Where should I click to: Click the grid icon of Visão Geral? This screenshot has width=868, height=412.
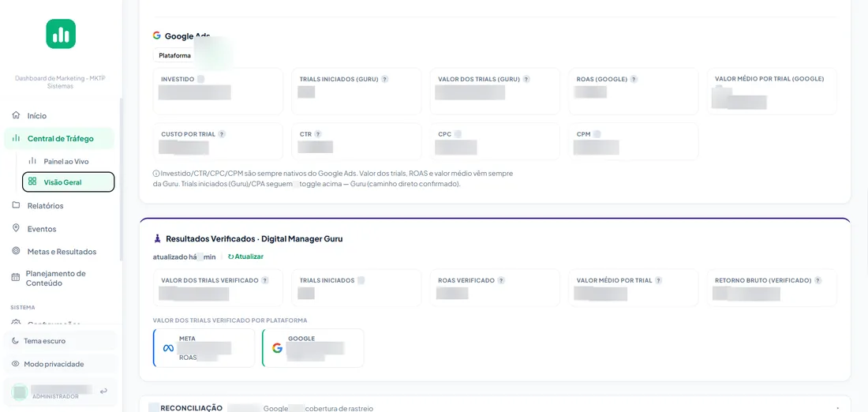[x=32, y=181]
